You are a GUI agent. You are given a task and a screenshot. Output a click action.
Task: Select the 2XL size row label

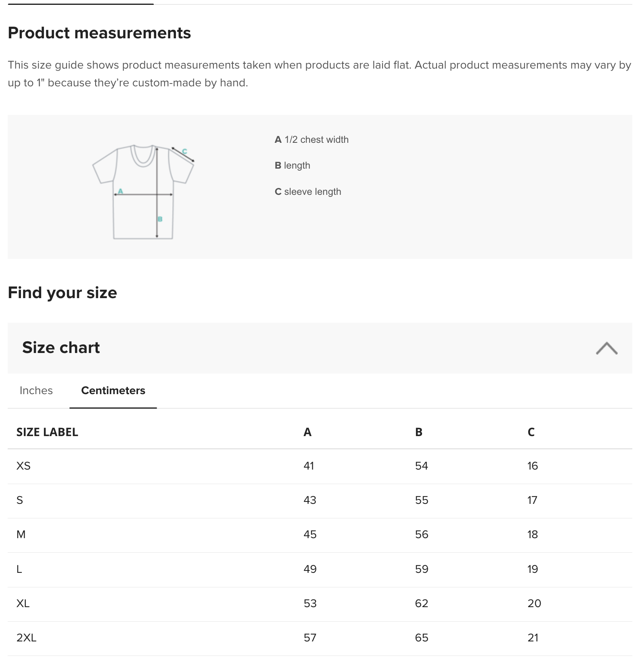click(26, 638)
